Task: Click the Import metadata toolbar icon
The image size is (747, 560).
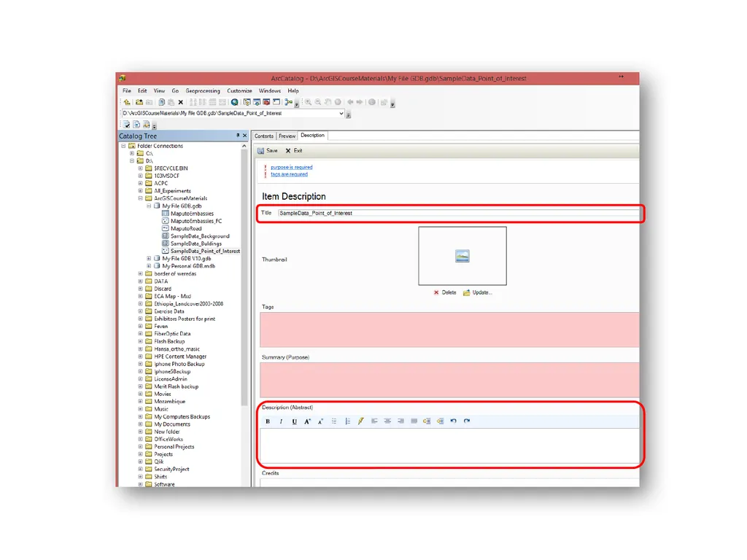Action: (146, 125)
